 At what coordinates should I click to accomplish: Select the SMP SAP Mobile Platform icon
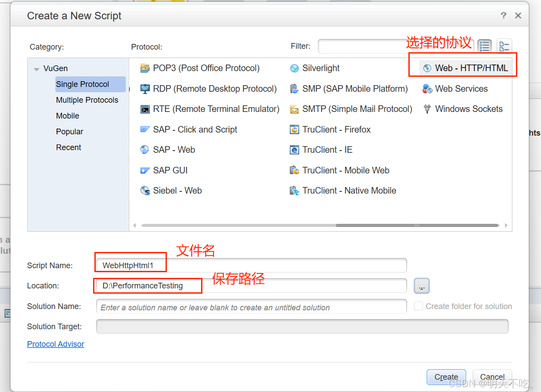coord(294,89)
